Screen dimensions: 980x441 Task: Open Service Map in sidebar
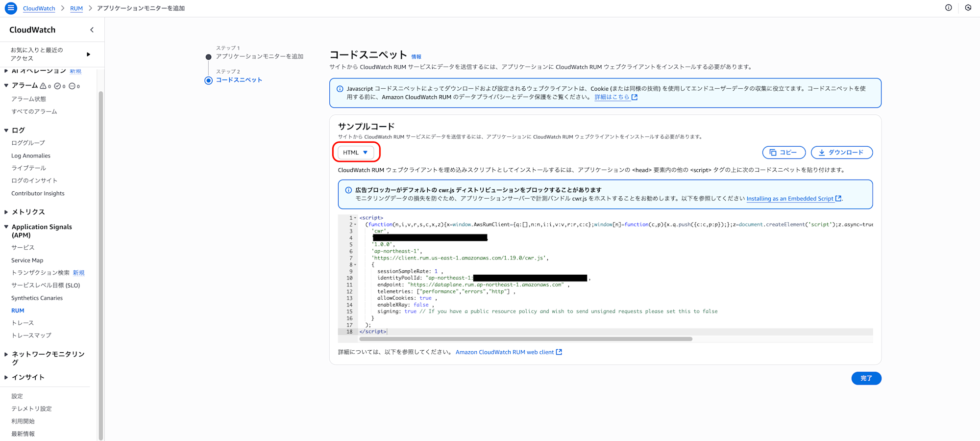point(27,260)
